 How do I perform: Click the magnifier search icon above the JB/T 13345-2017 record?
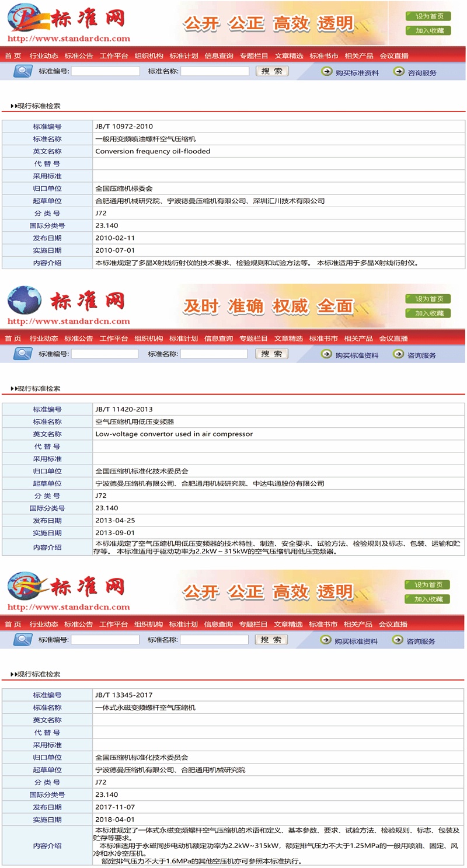[x=23, y=640]
